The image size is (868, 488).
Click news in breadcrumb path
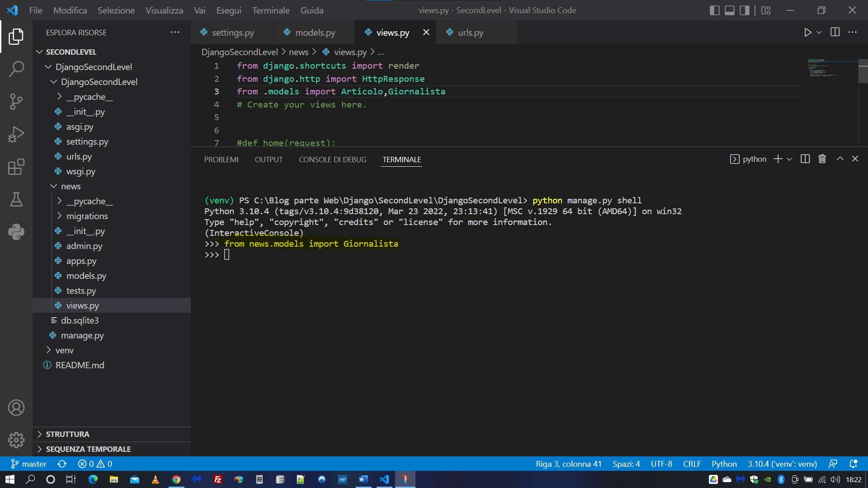tap(298, 52)
